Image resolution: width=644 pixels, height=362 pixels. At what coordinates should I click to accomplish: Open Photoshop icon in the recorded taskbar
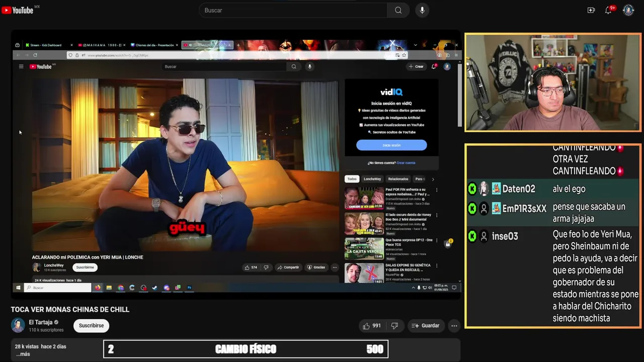189,288
